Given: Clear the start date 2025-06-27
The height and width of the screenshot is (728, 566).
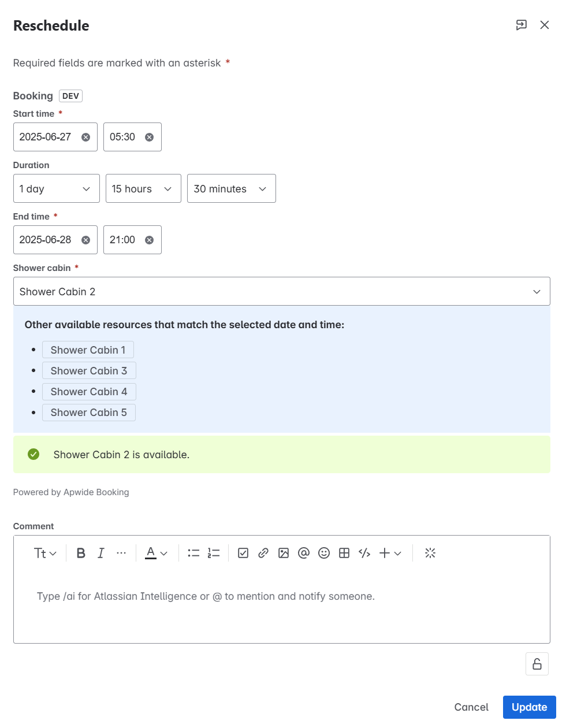Looking at the screenshot, I should (x=85, y=137).
